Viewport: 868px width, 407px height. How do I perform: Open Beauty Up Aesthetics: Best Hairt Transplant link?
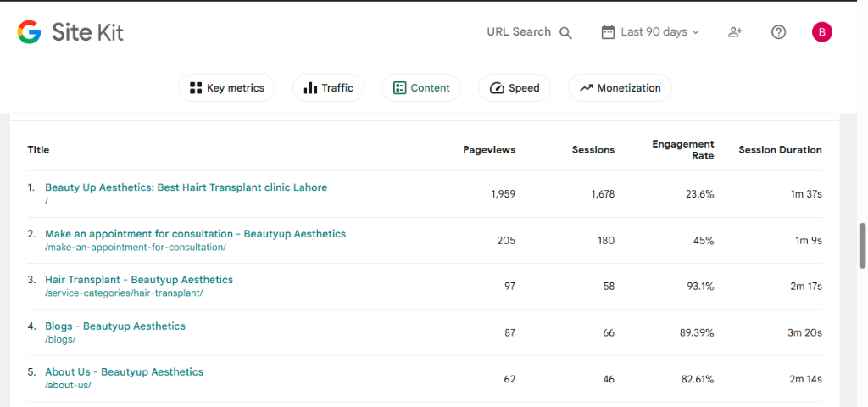tap(186, 187)
